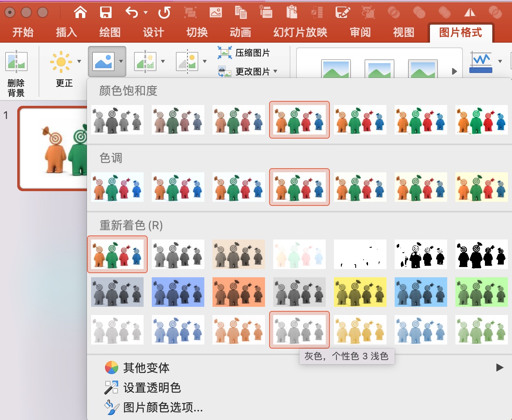512x420 pixels.
Task: Click the Save floppy disk icon
Action: (x=106, y=12)
